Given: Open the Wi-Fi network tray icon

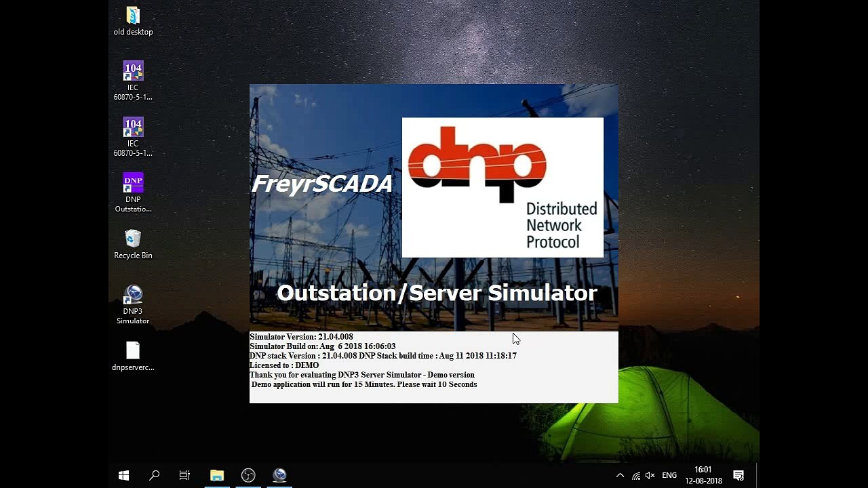Looking at the screenshot, I should tap(635, 476).
